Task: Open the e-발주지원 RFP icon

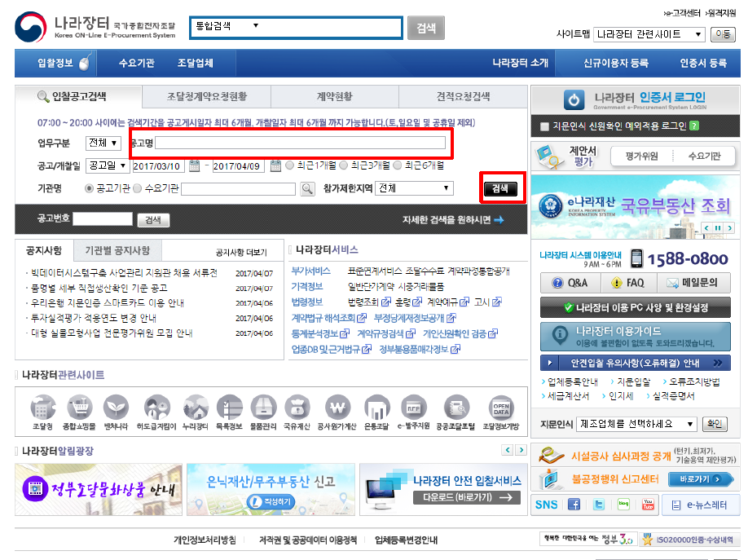Action: pyautogui.click(x=414, y=408)
